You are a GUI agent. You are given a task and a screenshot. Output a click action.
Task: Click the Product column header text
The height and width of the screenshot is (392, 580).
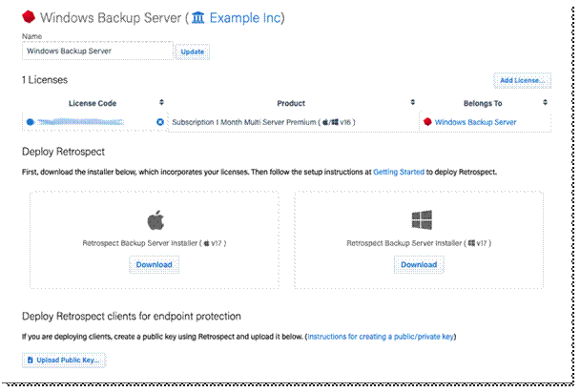pos(291,103)
